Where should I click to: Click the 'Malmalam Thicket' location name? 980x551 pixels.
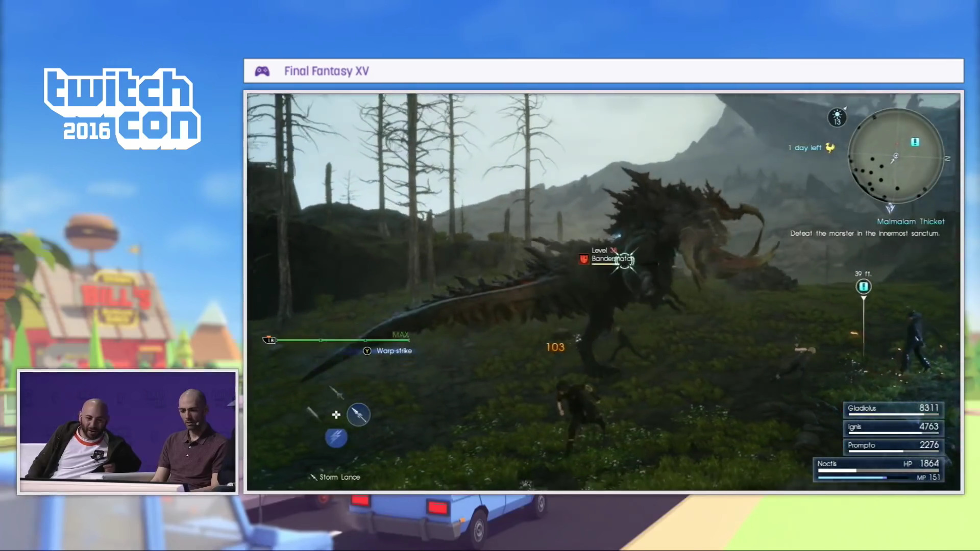pos(911,221)
